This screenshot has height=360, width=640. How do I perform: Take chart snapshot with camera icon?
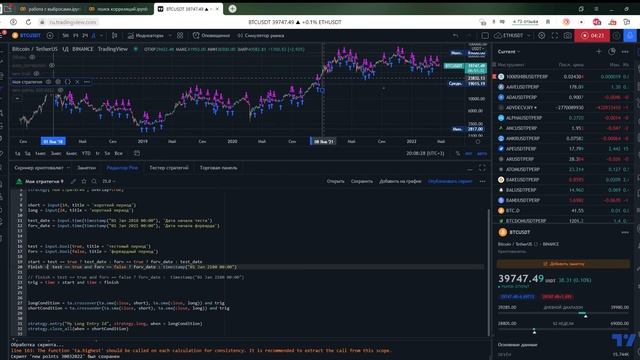[568, 36]
